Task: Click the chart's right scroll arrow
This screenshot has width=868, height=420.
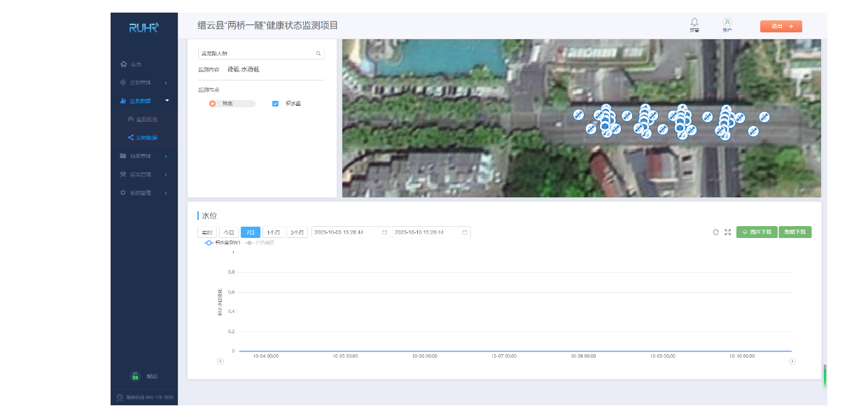Action: click(792, 361)
